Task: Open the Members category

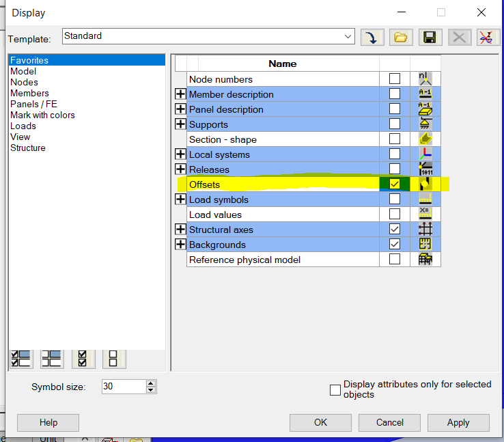Action: [x=87, y=93]
